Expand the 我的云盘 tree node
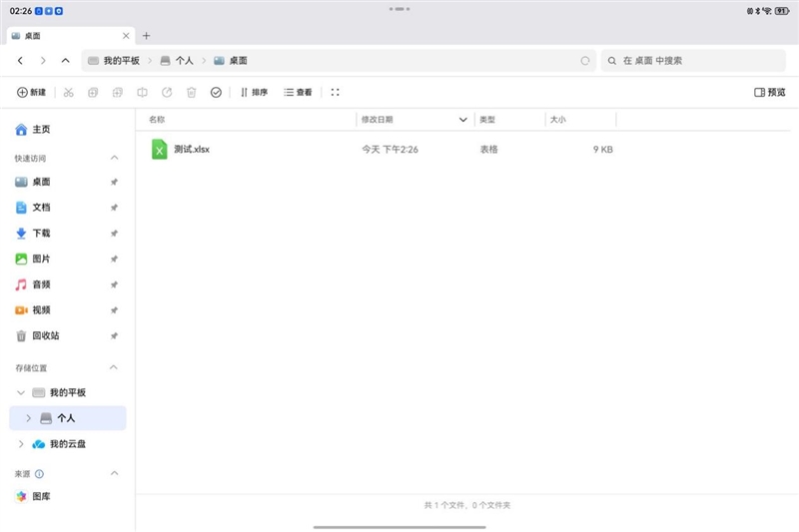Screen dimensions: 799x532 click(21, 444)
